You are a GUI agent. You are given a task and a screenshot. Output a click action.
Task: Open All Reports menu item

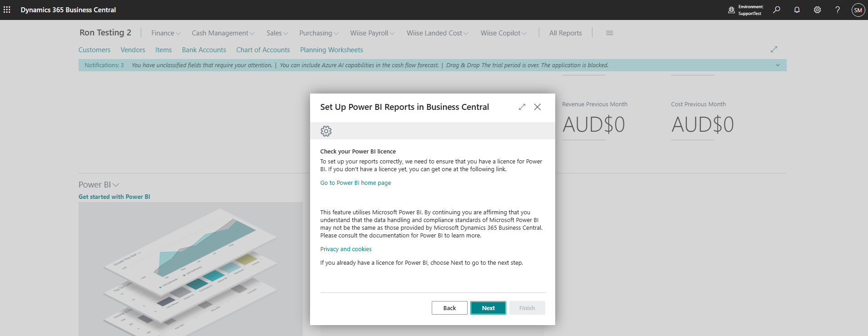(x=565, y=33)
